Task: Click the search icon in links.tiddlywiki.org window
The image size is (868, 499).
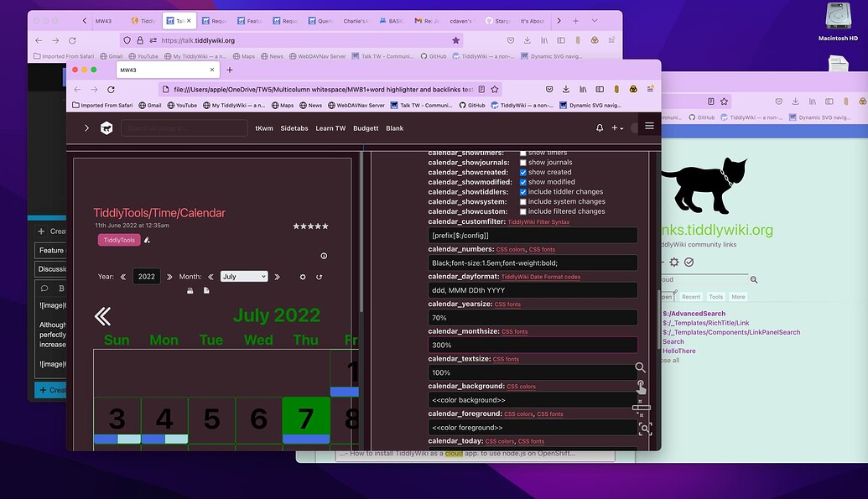Action: 754,279
